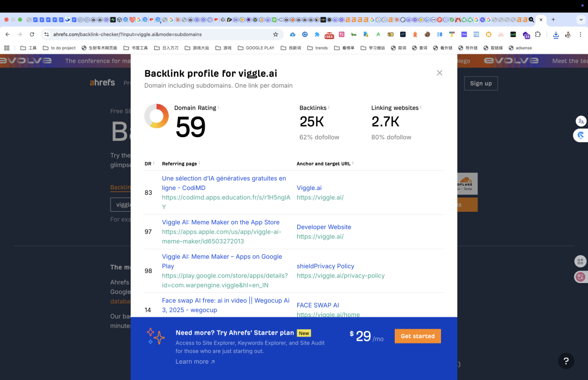588x380 pixels.
Task: Click the Get started button
Action: [418, 336]
